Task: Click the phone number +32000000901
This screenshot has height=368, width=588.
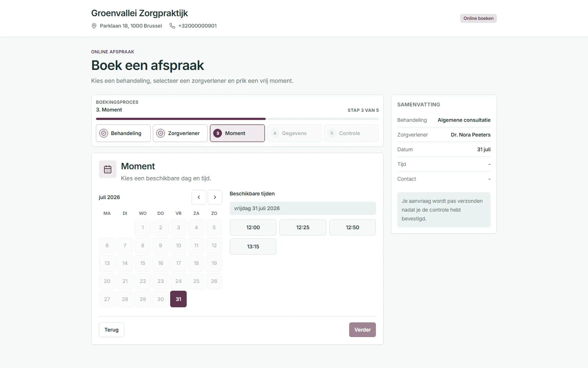Action: pyautogui.click(x=197, y=26)
